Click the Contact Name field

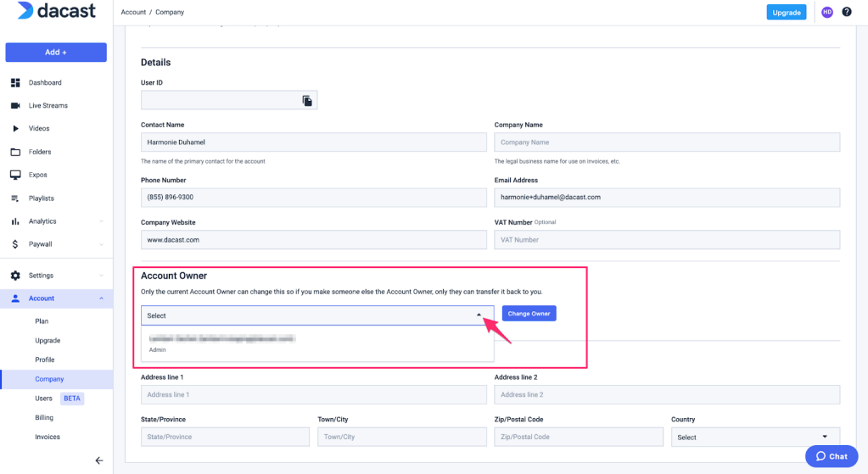[x=314, y=142]
